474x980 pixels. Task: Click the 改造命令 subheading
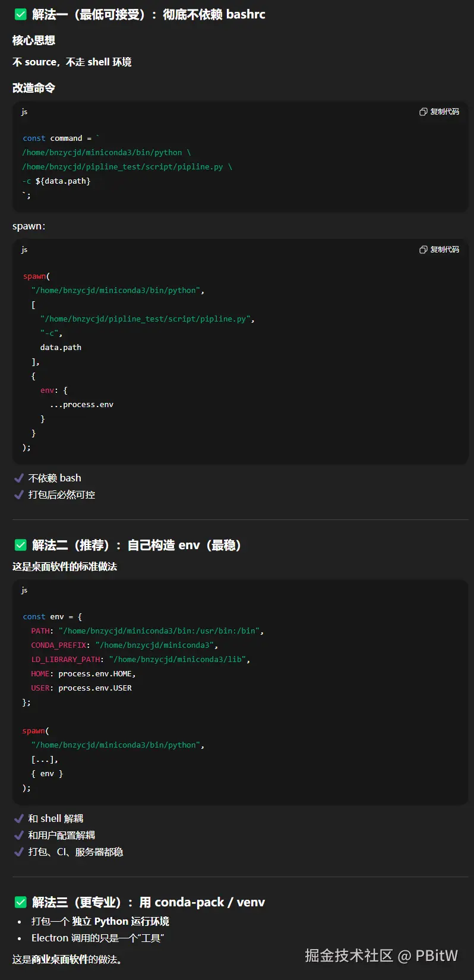click(x=34, y=88)
